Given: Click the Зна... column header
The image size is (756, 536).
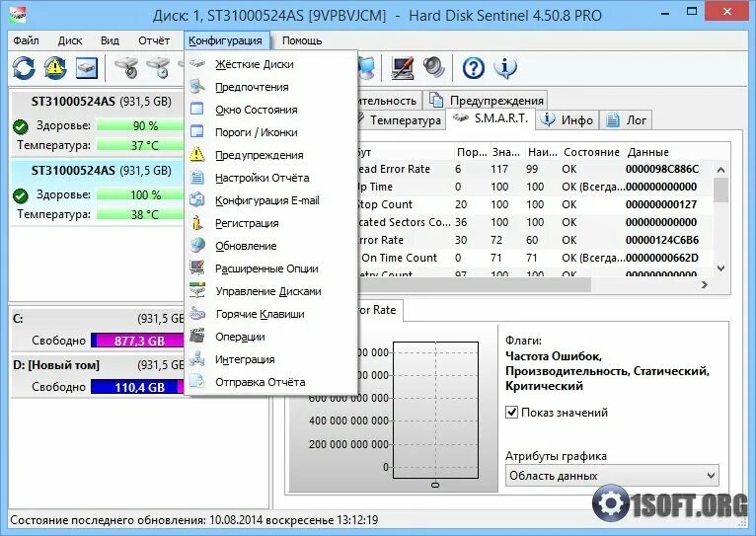Looking at the screenshot, I should tap(505, 152).
